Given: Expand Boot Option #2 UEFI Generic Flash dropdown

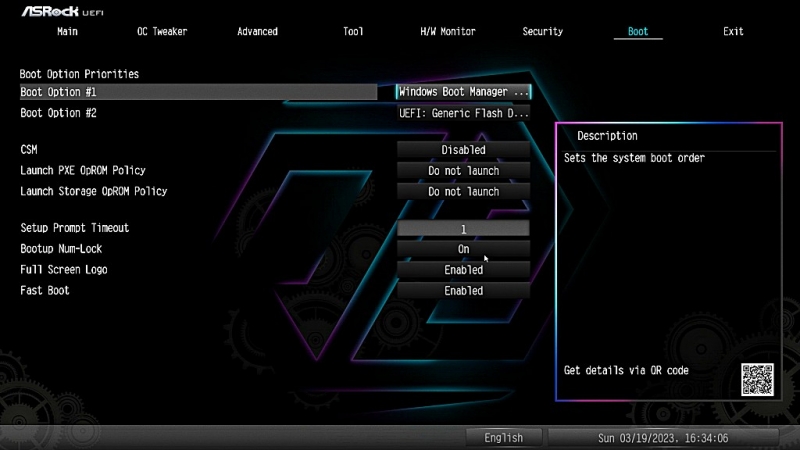Looking at the screenshot, I should 464,113.
